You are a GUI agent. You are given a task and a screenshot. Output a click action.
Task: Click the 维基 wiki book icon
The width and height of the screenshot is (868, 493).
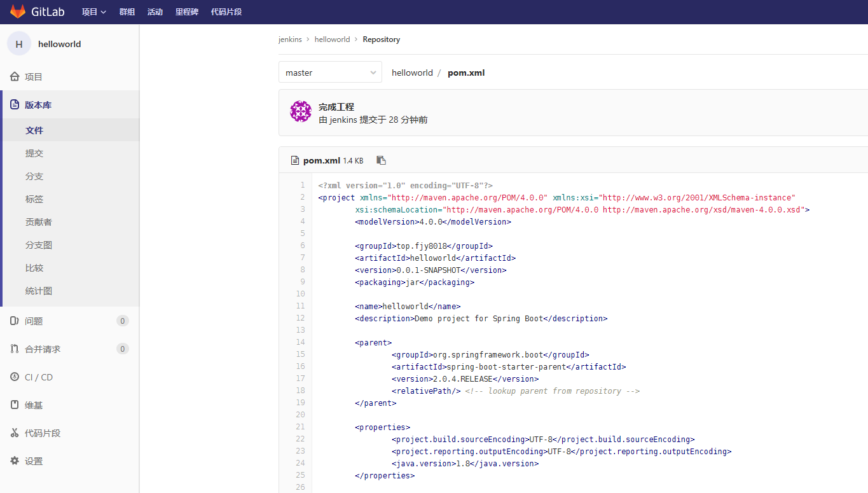click(15, 405)
